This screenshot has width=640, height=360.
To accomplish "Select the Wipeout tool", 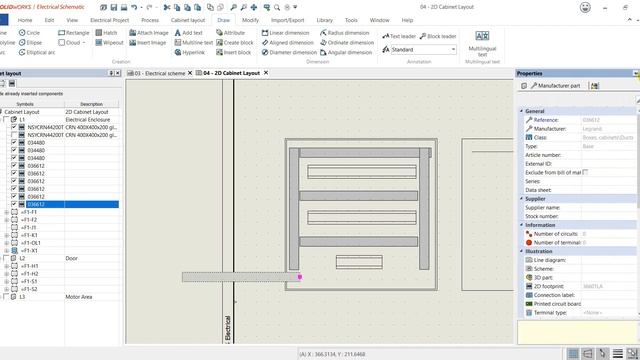I will [109, 42].
